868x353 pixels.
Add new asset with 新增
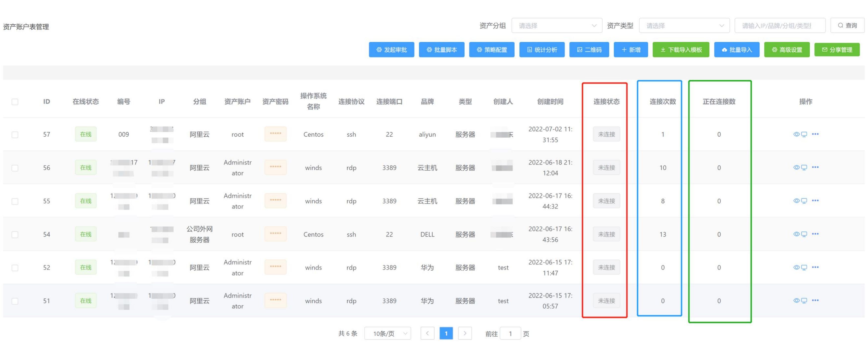631,50
